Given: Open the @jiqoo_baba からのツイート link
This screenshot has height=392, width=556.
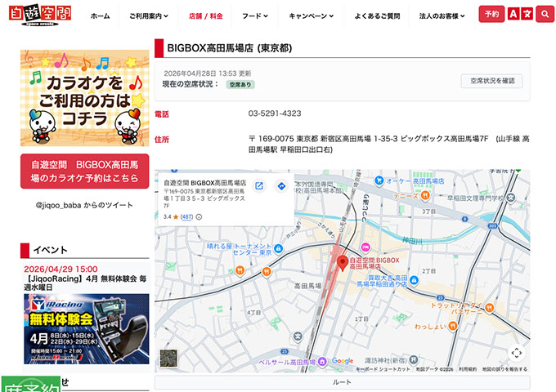Looking at the screenshot, I should click(84, 205).
